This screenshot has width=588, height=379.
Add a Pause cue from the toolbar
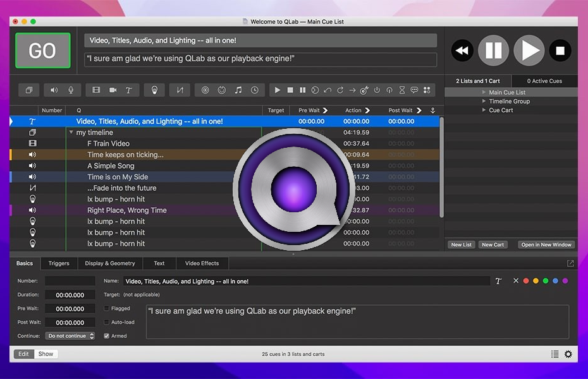point(303,90)
